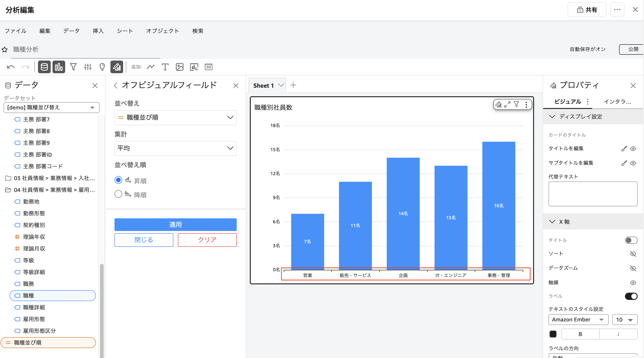
Task: Select the 降順 radio button
Action: (x=118, y=194)
